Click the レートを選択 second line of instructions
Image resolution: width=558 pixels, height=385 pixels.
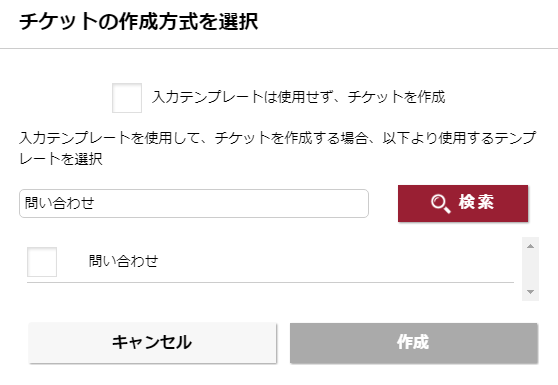click(x=61, y=159)
